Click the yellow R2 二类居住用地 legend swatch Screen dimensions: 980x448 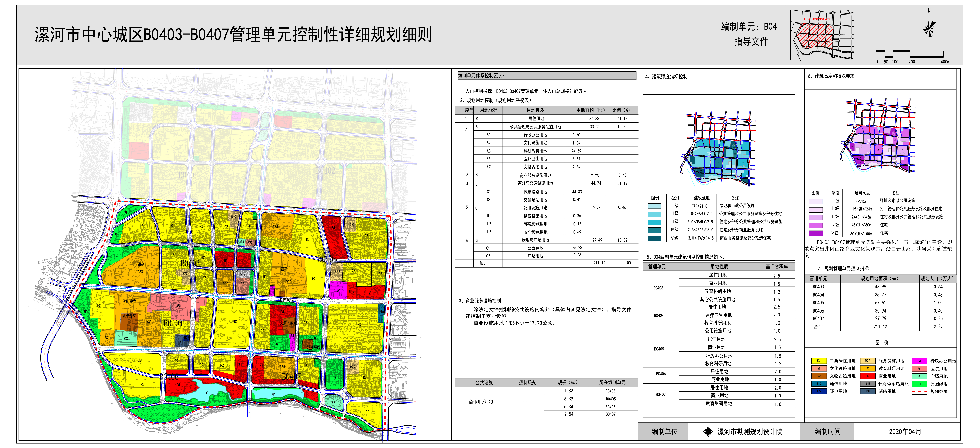tap(819, 361)
